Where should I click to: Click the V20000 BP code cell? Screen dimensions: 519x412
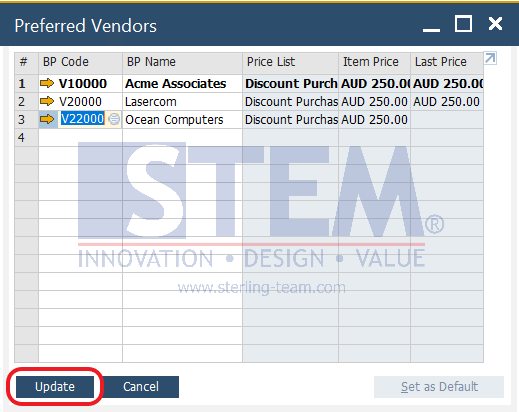(x=80, y=101)
